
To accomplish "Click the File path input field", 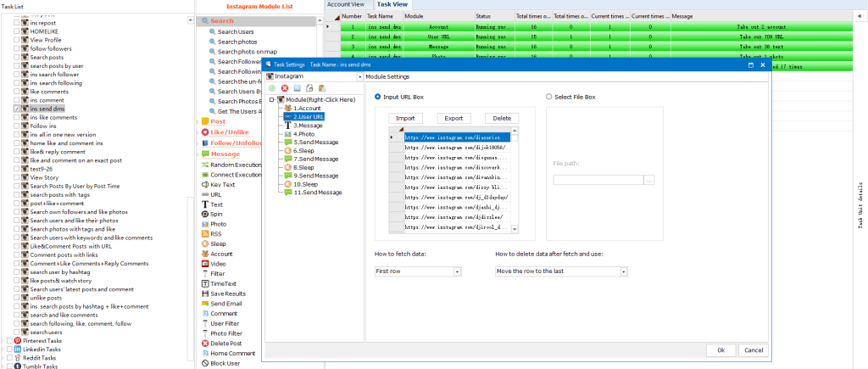I will point(598,180).
